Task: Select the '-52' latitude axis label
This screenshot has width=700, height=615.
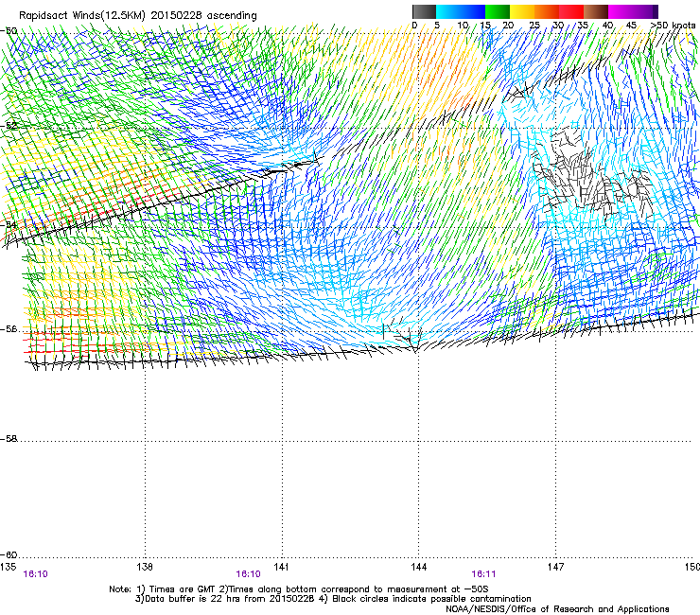Action: pos(9,126)
